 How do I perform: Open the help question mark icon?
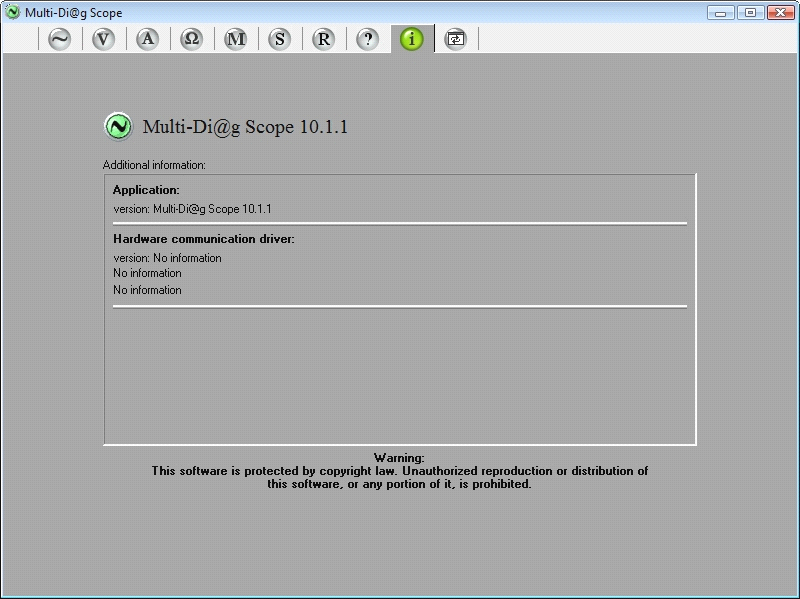[x=367, y=39]
